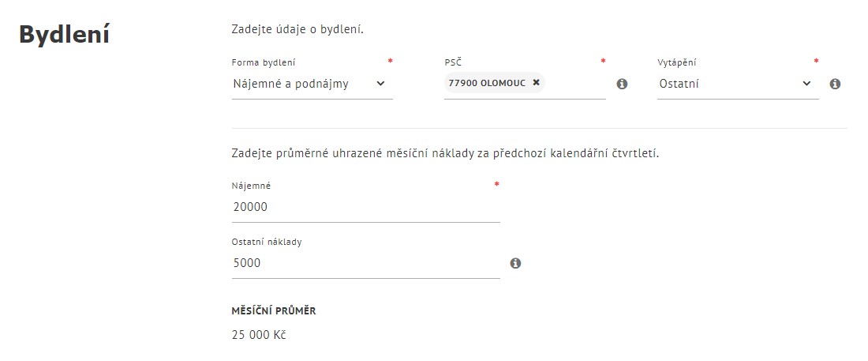Select the 77900 OLOMOUC chip text
868x361 pixels.
click(487, 83)
